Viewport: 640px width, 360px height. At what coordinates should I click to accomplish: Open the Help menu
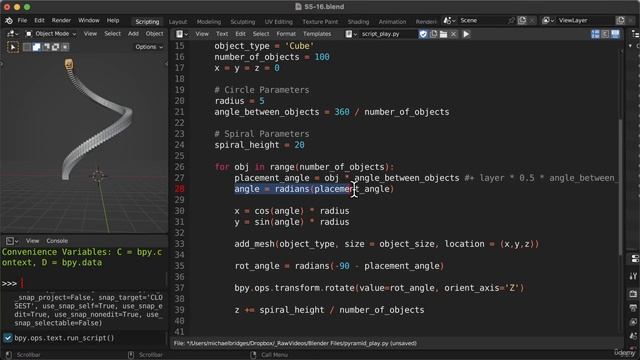(x=113, y=20)
